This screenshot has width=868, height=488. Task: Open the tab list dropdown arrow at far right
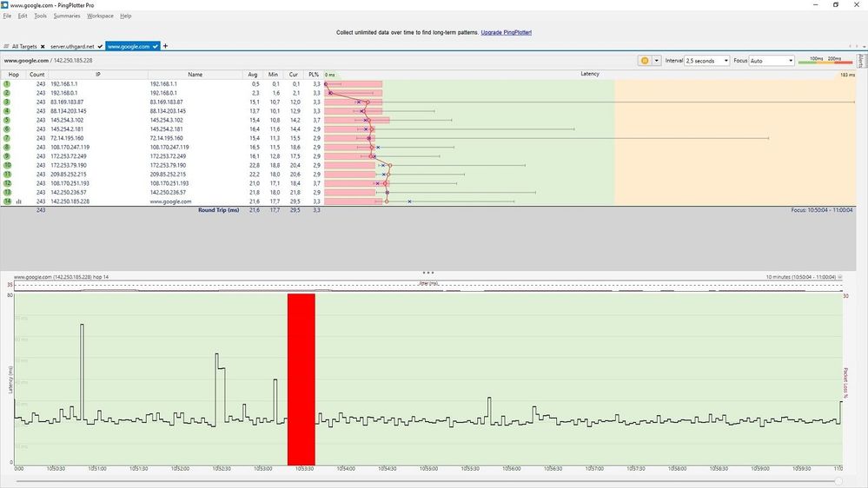864,47
